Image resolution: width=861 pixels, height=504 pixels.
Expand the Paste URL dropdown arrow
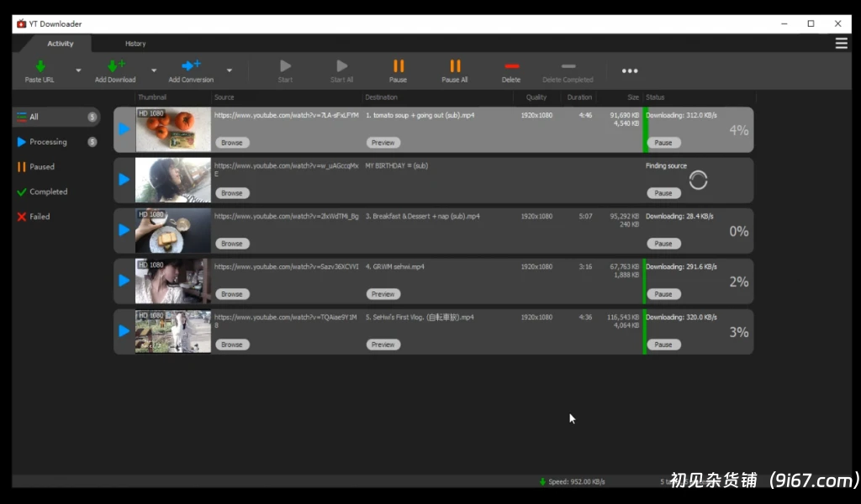click(78, 71)
